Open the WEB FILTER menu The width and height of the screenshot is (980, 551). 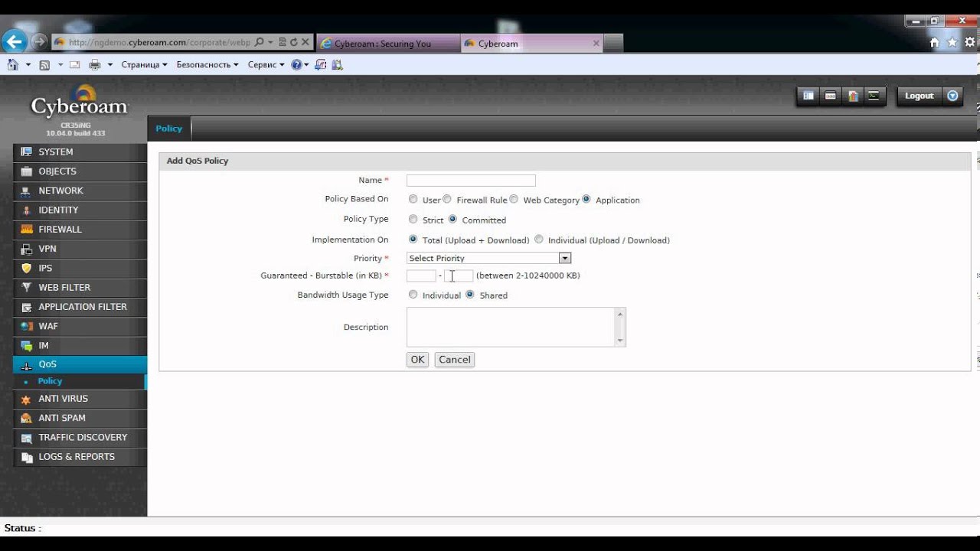[80, 288]
